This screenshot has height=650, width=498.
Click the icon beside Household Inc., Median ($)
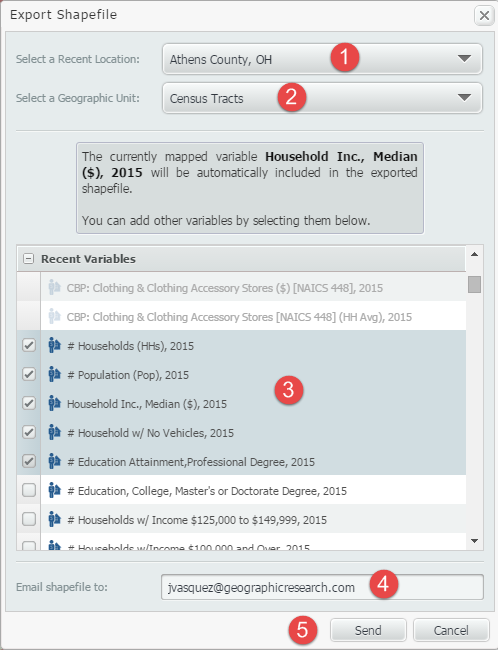(x=54, y=403)
